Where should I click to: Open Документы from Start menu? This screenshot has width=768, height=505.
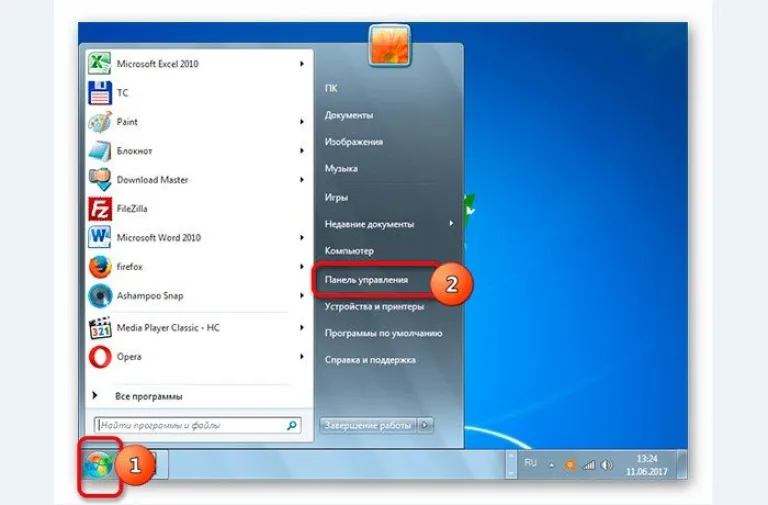349,115
